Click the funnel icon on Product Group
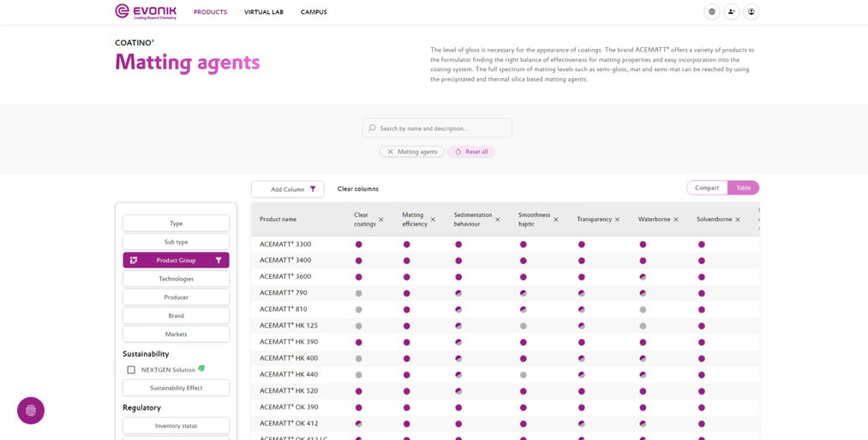Screen dimensions: 868x440 (x=218, y=261)
